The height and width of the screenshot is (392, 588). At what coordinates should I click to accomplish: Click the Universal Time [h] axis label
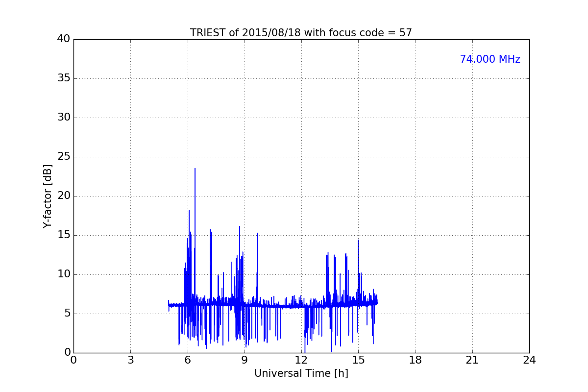301,373
